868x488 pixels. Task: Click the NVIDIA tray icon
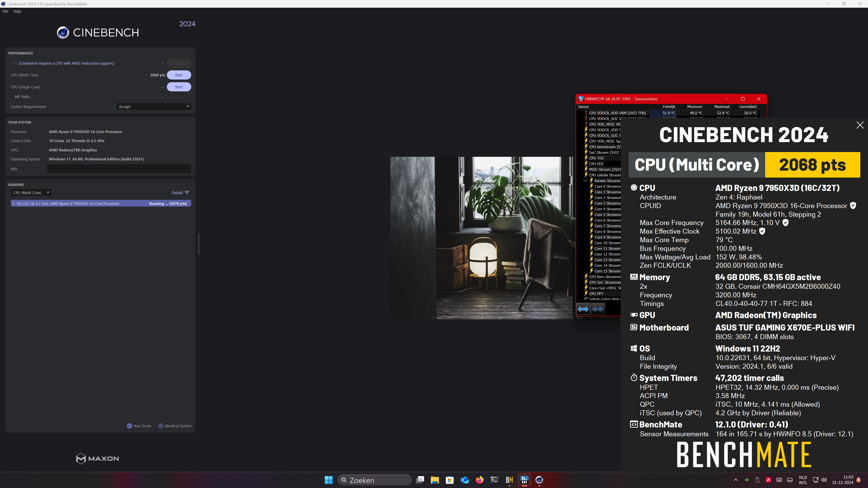click(x=746, y=480)
